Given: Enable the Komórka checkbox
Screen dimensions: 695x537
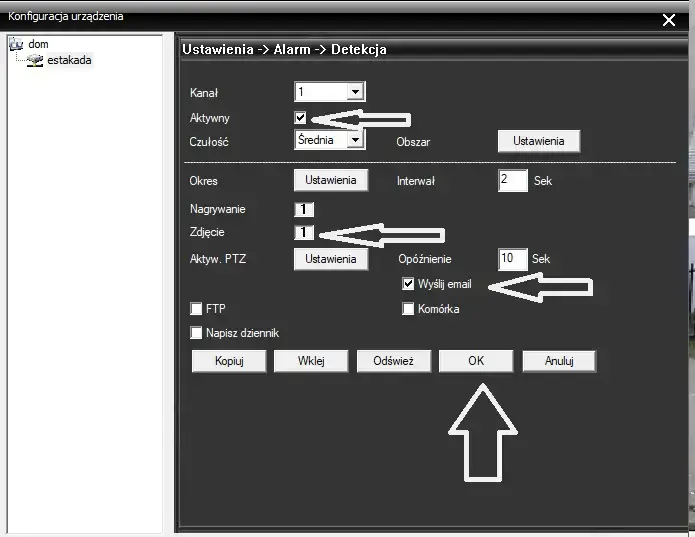Looking at the screenshot, I should pyautogui.click(x=408, y=308).
